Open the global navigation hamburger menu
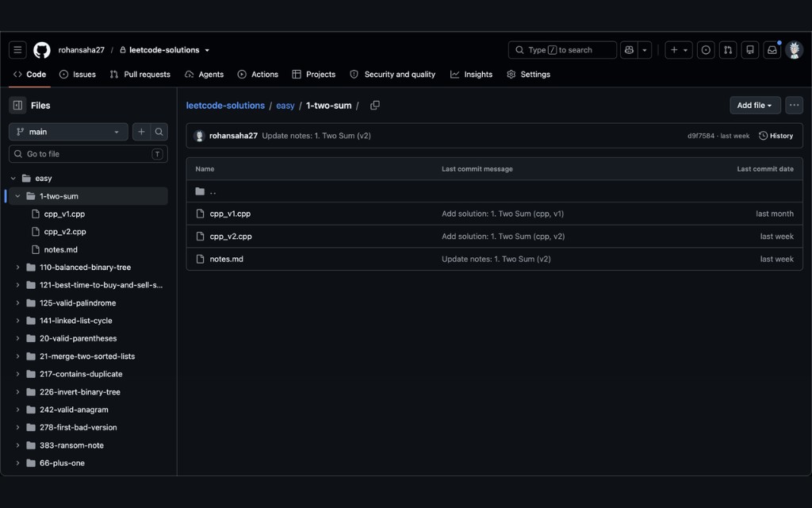This screenshot has height=508, width=812. tap(17, 50)
